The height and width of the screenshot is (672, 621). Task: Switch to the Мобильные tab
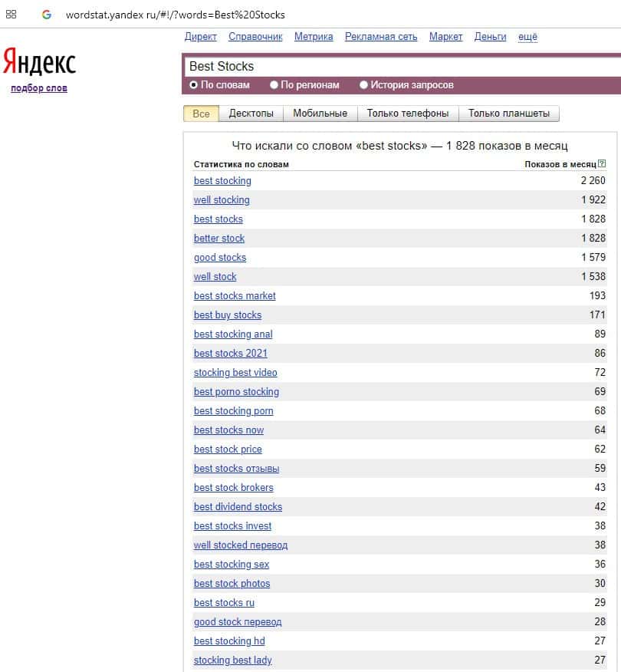(320, 114)
